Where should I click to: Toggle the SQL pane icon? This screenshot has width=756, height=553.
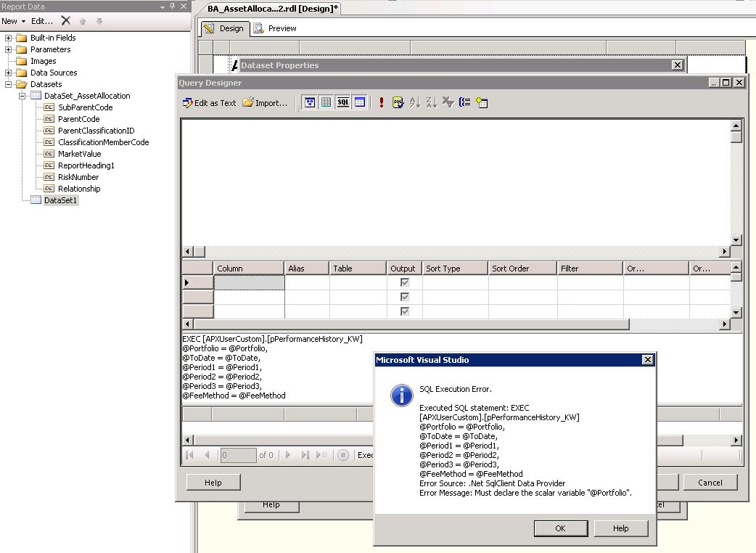click(x=342, y=102)
